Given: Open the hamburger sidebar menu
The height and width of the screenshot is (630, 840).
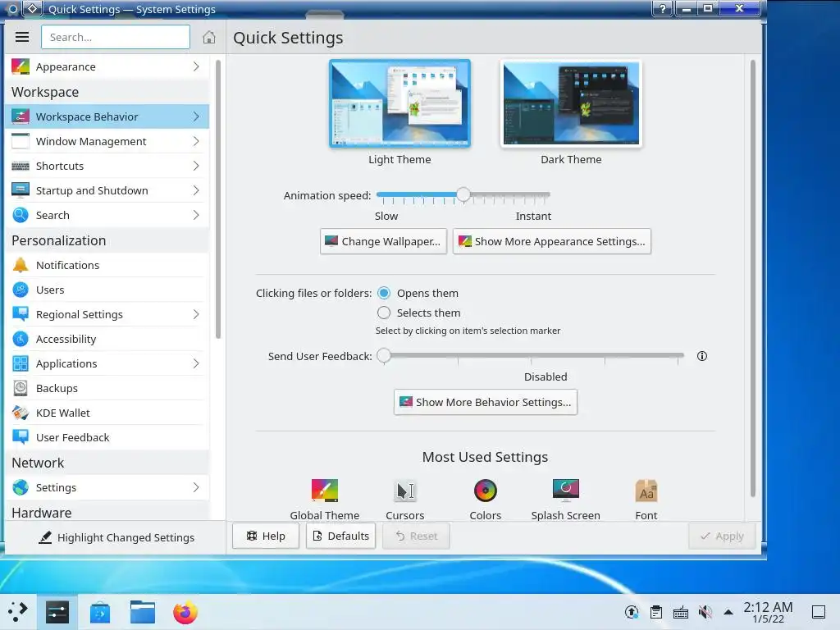Looking at the screenshot, I should [22, 37].
